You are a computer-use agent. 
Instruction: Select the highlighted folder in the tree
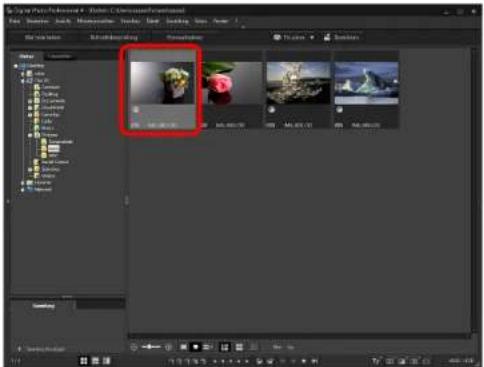coord(54,148)
